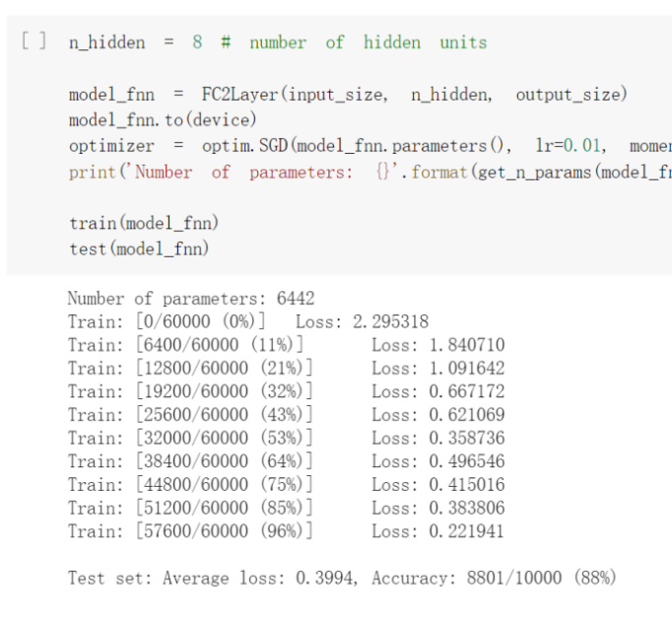Click the run cell bracket icon
The width and height of the screenshot is (672, 629).
[34, 42]
